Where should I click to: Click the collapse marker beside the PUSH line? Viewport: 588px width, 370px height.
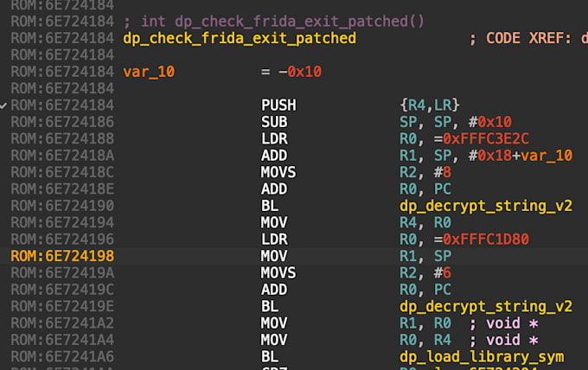(x=5, y=105)
